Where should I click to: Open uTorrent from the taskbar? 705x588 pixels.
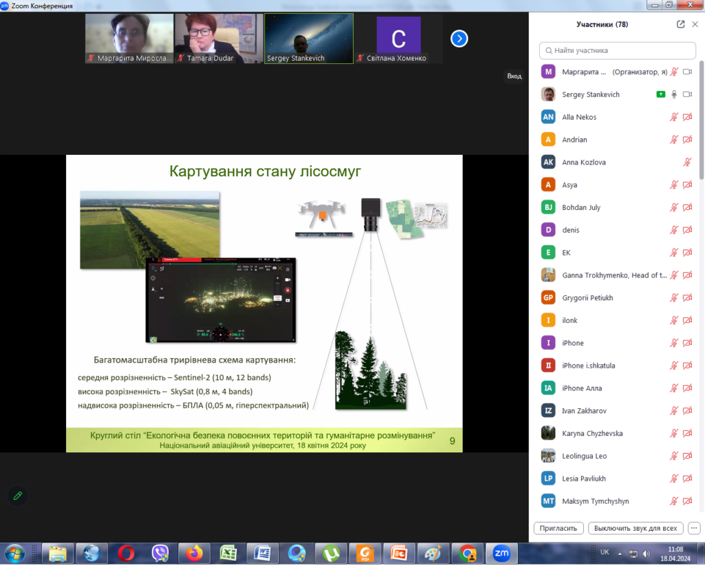click(x=331, y=553)
